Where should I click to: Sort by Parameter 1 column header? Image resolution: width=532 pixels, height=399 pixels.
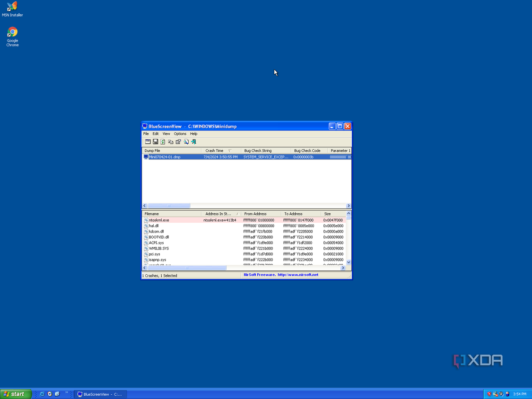pos(339,151)
